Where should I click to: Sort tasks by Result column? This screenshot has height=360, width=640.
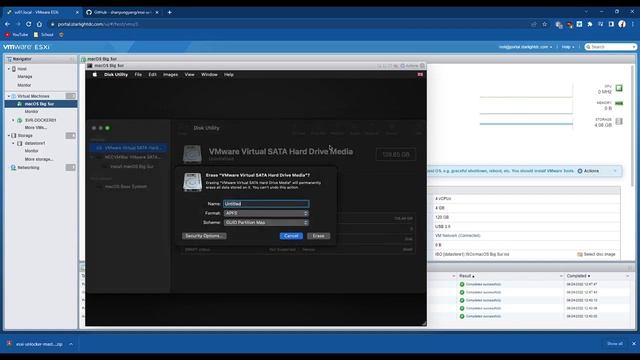467,276
